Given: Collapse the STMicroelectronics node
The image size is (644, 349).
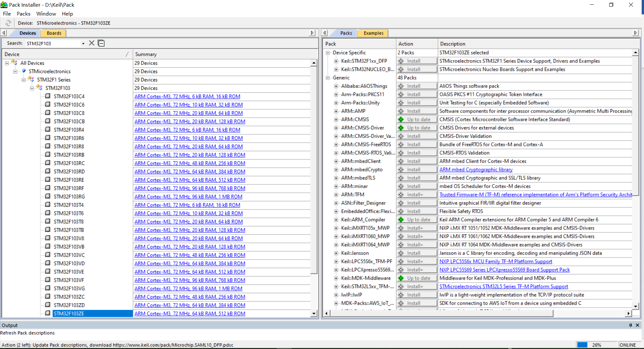Looking at the screenshot, I should tap(15, 71).
